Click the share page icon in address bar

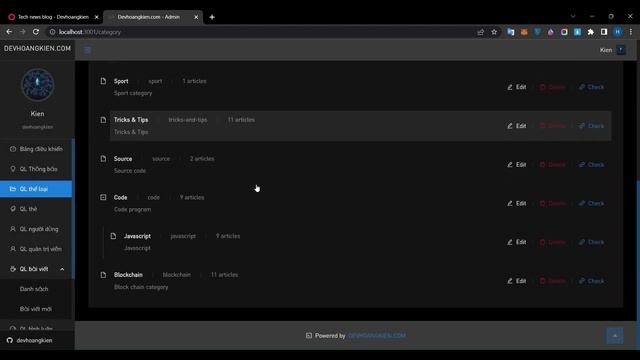[480, 32]
